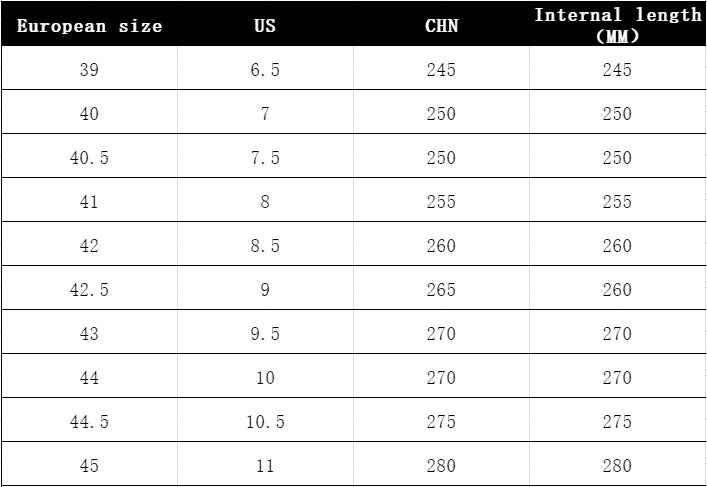707x487 pixels.
Task: Select US size 10.5 cell
Action: pos(265,422)
